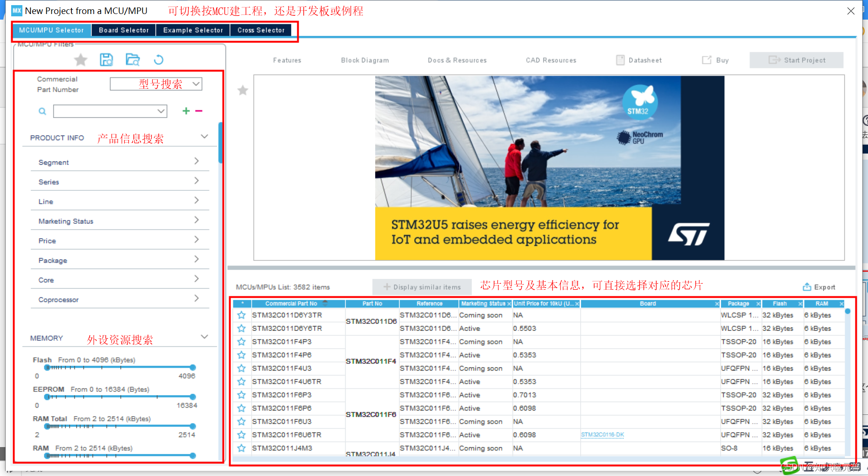The image size is (868, 476).
Task: Expand the Marketing Status filter
Action: click(x=196, y=220)
